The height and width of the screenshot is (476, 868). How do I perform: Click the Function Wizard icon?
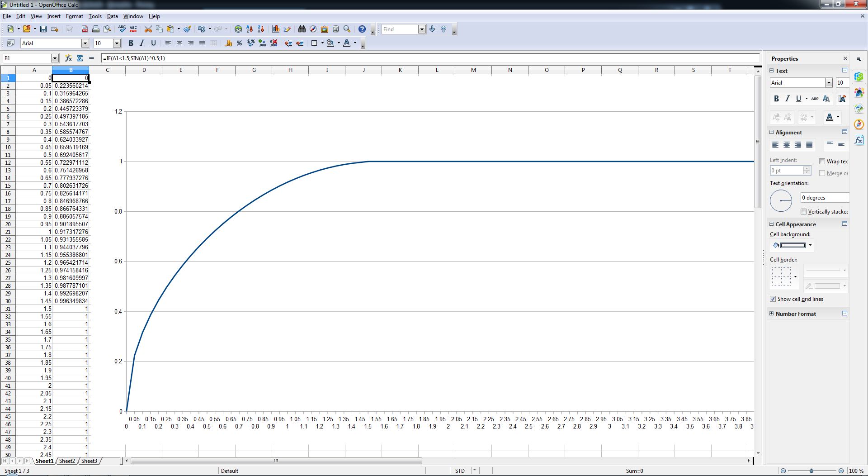(x=68, y=58)
